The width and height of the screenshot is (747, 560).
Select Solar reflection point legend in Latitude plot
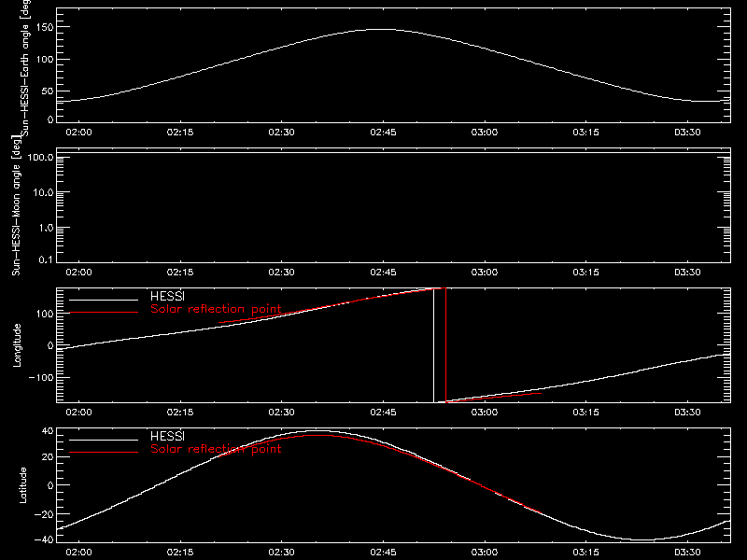click(x=216, y=449)
